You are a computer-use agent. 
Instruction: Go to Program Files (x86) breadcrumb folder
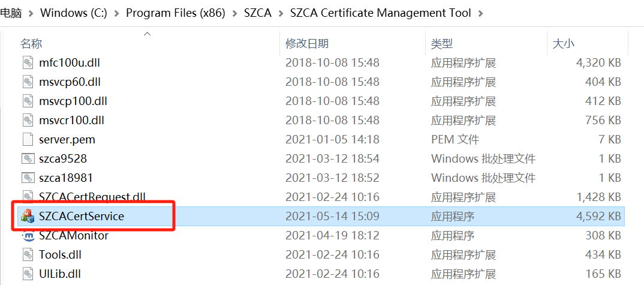175,13
